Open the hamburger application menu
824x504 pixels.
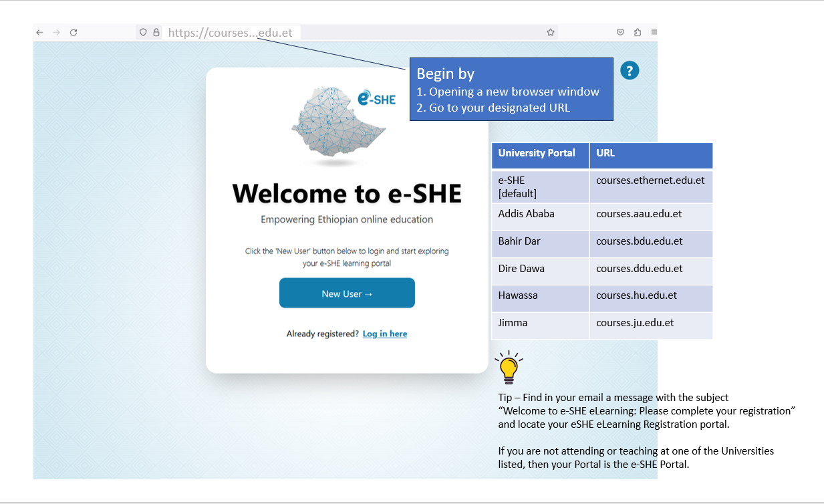coord(654,31)
